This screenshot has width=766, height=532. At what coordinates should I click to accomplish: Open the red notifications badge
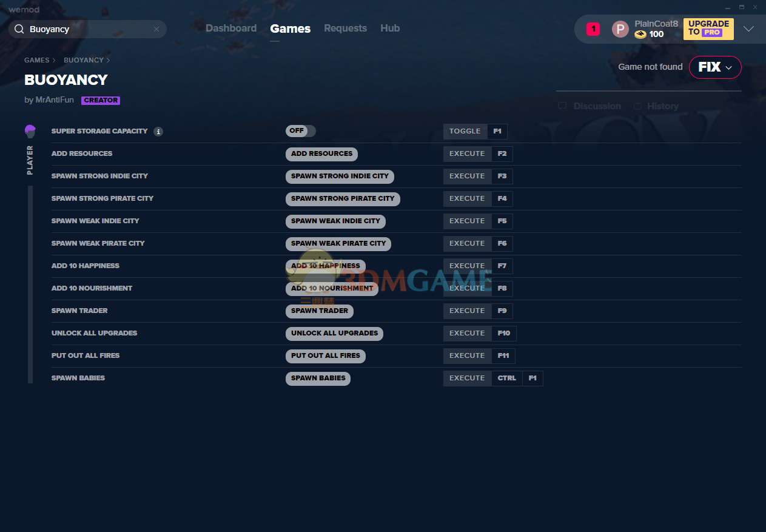pos(593,29)
